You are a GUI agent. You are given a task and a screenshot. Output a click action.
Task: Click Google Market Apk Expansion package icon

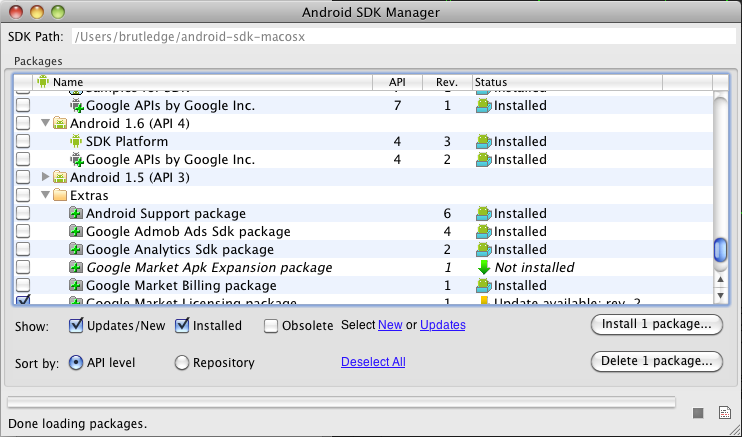tap(76, 268)
